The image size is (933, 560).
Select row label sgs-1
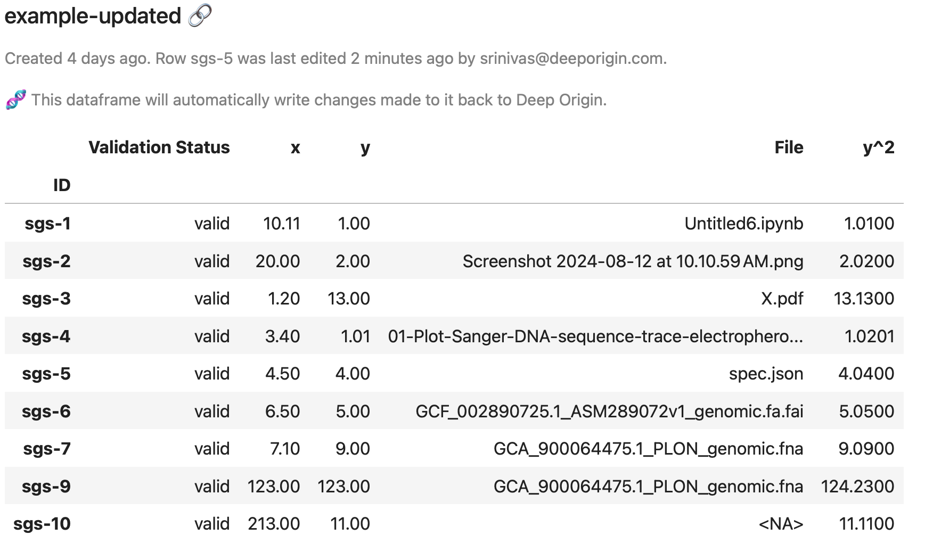[47, 224]
